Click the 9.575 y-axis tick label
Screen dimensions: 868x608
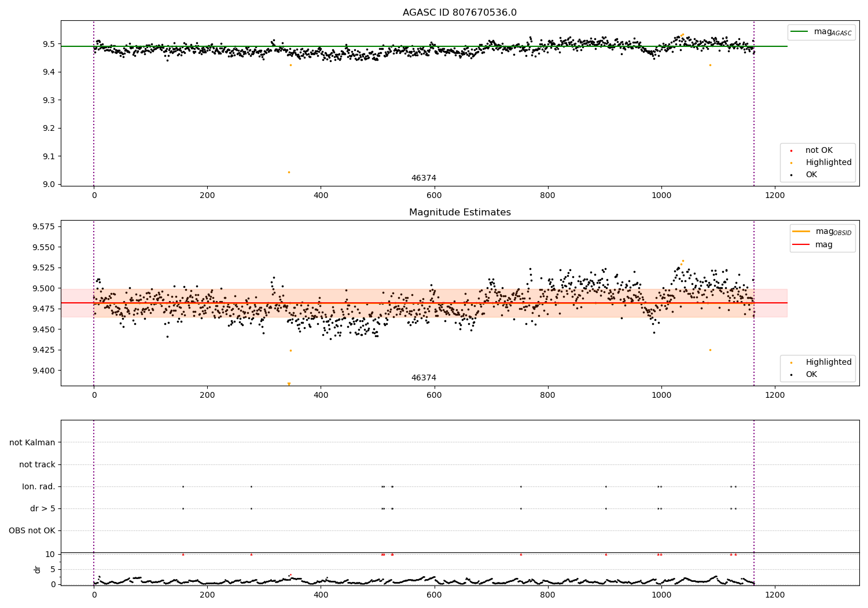click(44, 227)
